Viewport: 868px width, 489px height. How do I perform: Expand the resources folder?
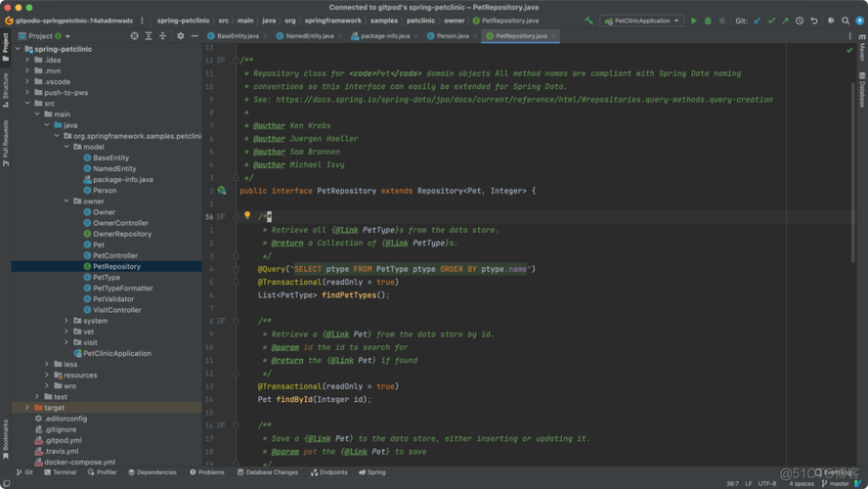tap(47, 375)
